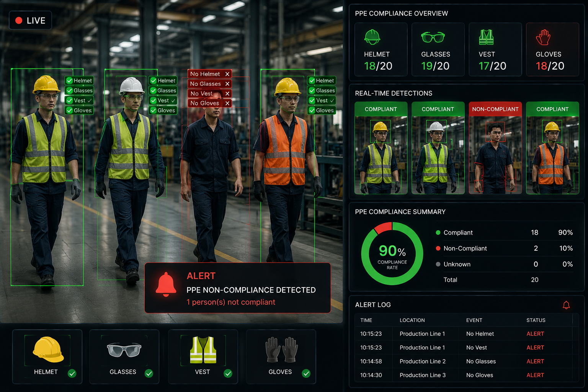
Task: Click the VEST 17/20 overview card
Action: [495, 49]
